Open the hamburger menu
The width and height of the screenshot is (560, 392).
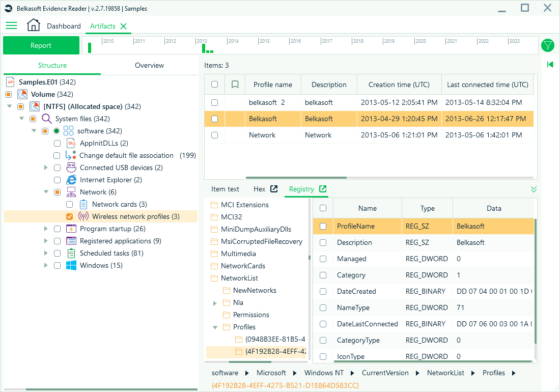pyautogui.click(x=11, y=25)
